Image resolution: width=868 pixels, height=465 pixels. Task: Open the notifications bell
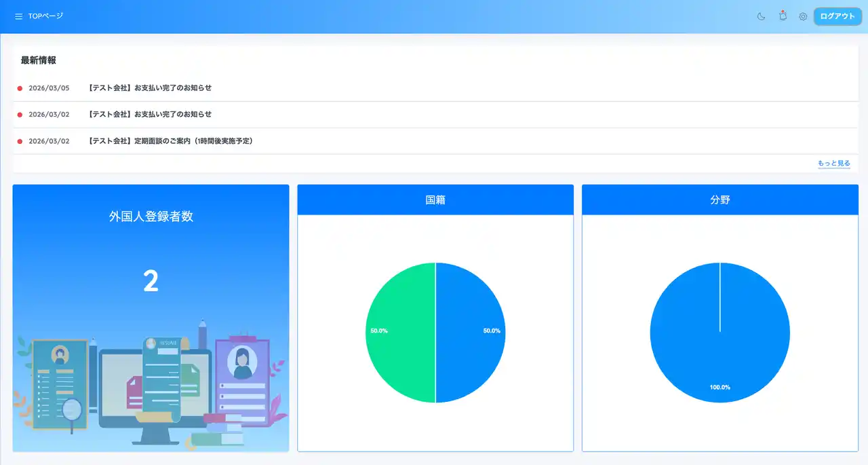click(x=783, y=16)
